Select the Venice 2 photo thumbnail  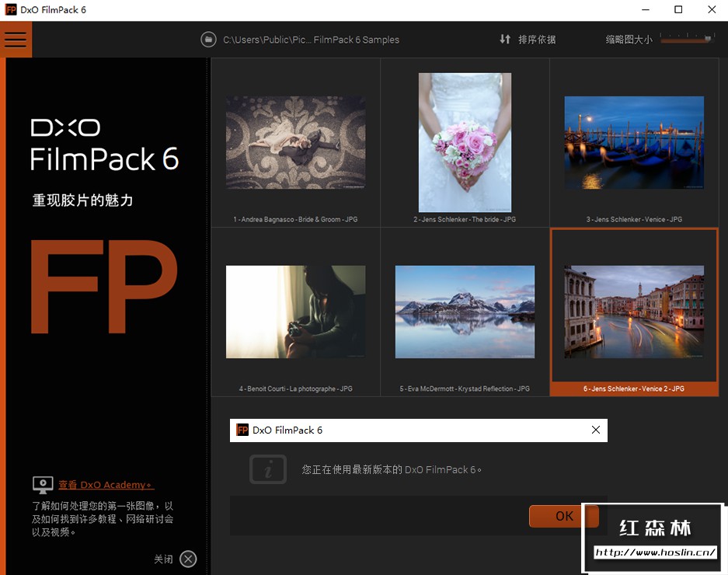pos(634,309)
